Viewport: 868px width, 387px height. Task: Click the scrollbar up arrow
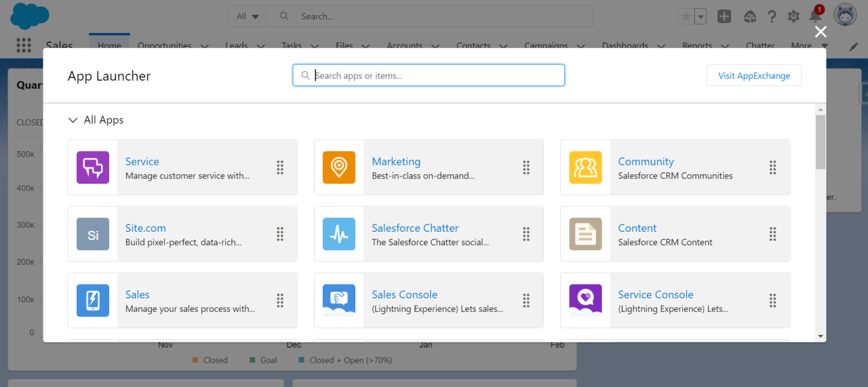click(x=821, y=109)
